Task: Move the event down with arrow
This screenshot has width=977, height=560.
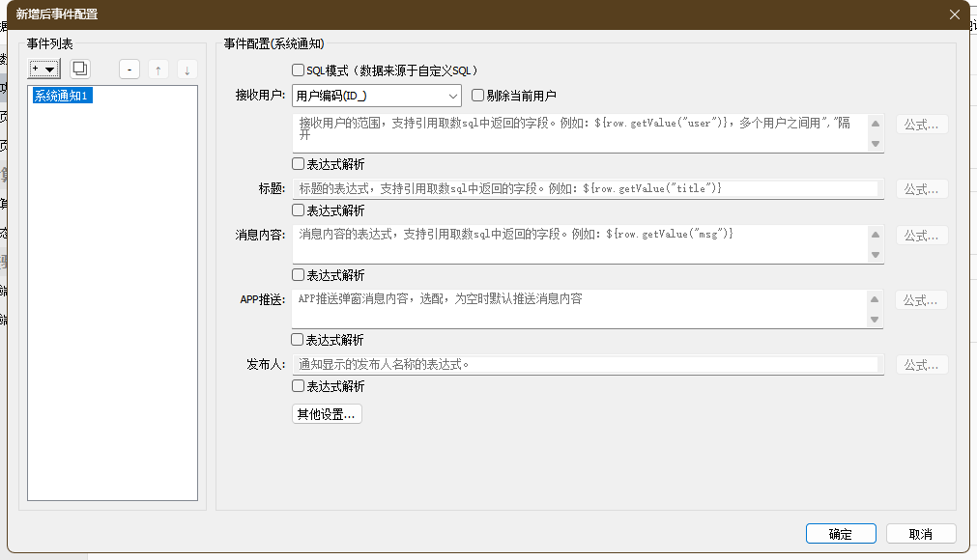Action: 187,70
